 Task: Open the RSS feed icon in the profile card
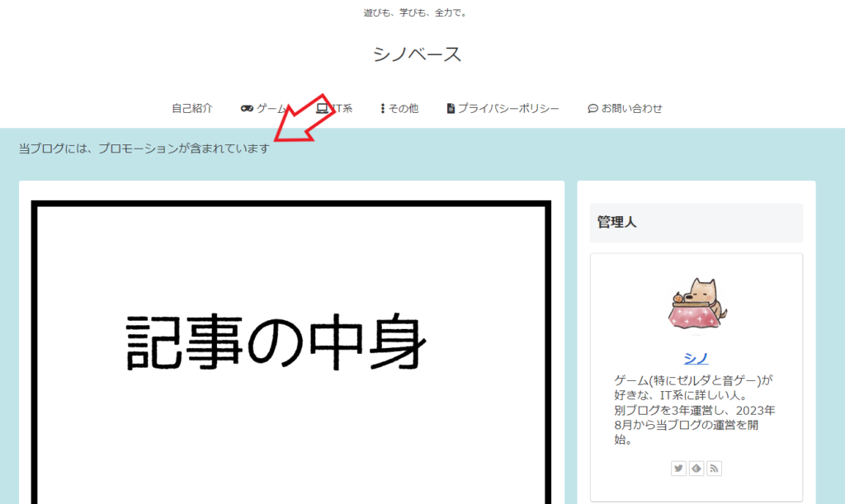click(714, 469)
